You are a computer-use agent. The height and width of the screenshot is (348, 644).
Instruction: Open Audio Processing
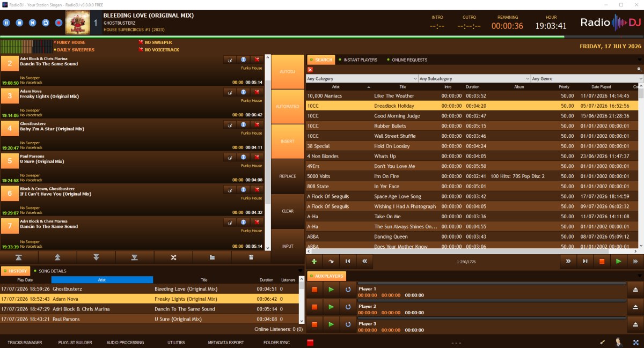(125, 343)
